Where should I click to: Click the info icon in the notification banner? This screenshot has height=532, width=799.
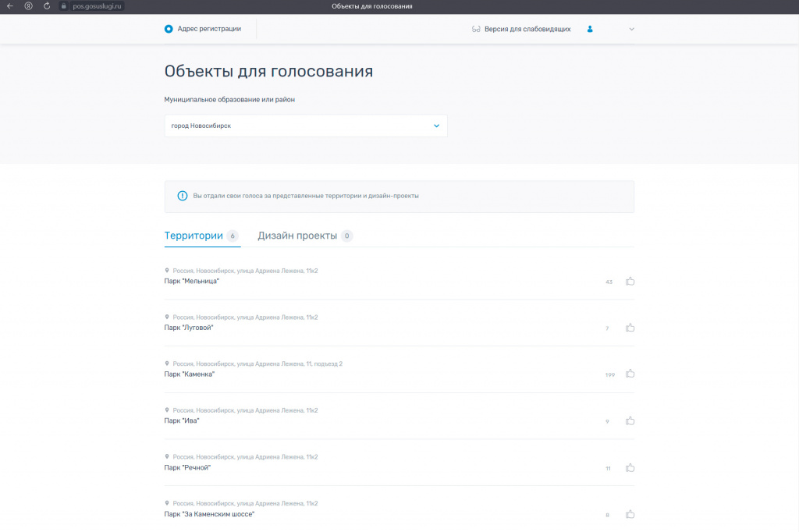(x=183, y=197)
